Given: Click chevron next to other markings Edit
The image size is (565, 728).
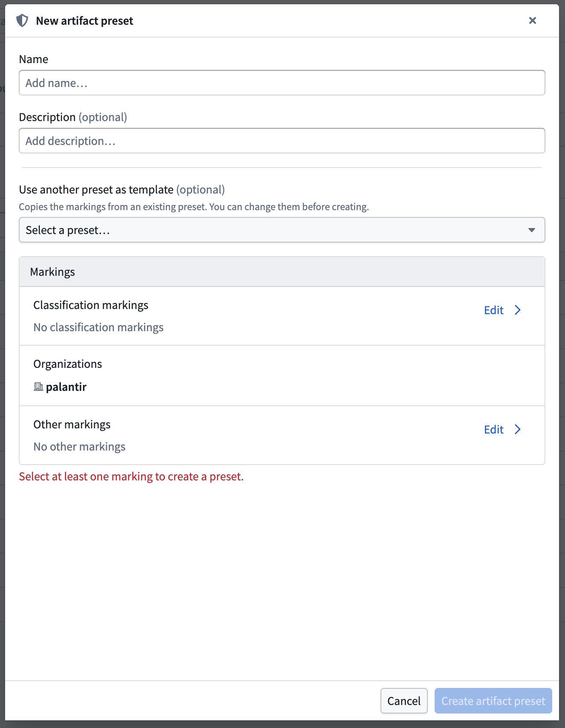Looking at the screenshot, I should (x=518, y=430).
